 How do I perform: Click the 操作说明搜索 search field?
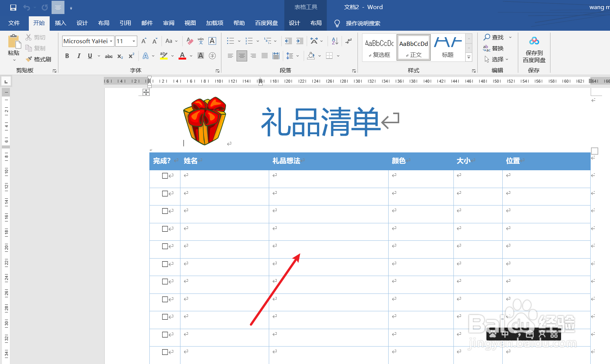tap(363, 24)
